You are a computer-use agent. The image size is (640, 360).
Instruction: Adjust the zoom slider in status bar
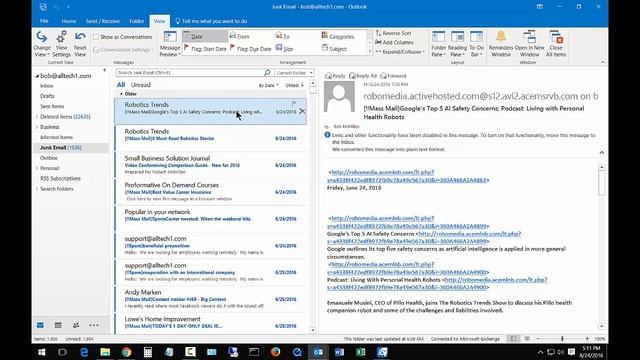pos(562,339)
